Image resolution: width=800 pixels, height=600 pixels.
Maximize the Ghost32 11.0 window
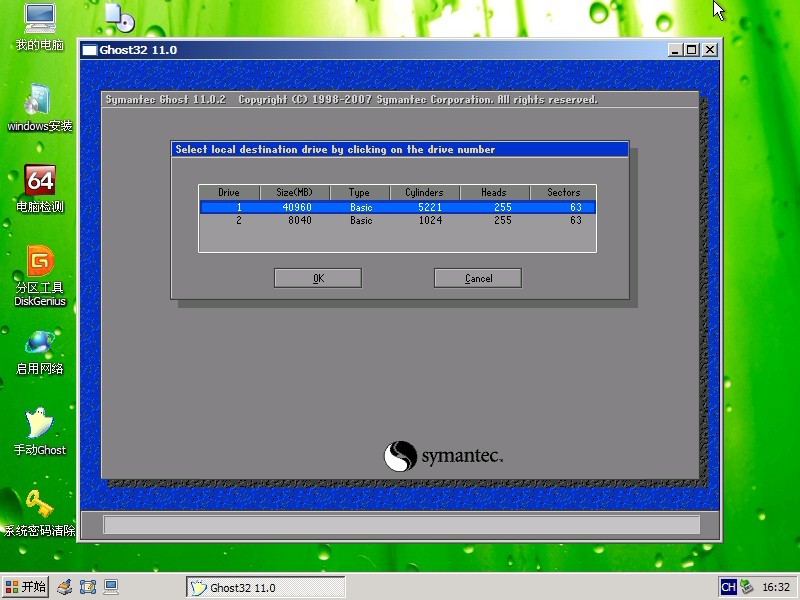pos(691,49)
